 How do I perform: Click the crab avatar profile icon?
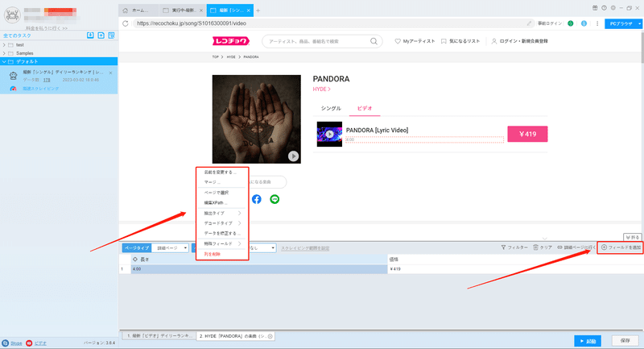coord(12,15)
